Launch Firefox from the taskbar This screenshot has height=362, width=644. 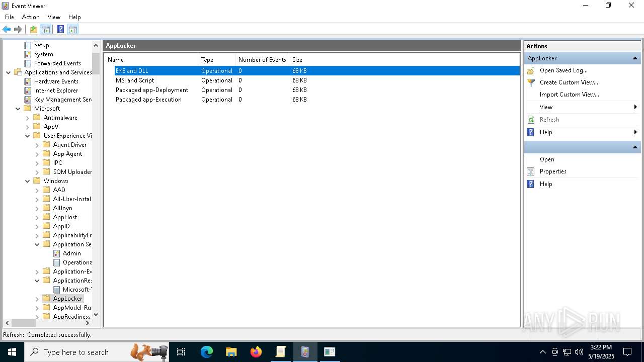pyautogui.click(x=256, y=352)
